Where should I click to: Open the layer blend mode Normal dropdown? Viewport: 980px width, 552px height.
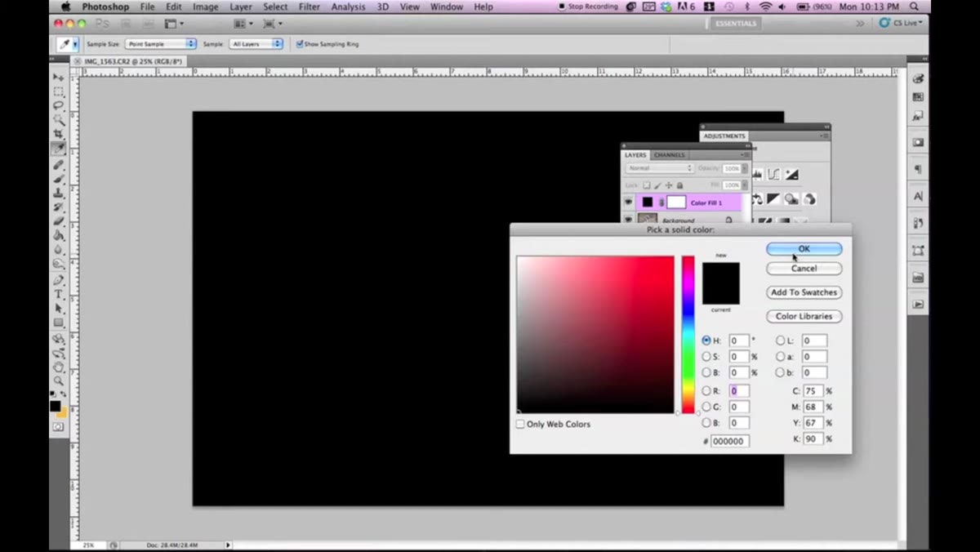click(660, 168)
